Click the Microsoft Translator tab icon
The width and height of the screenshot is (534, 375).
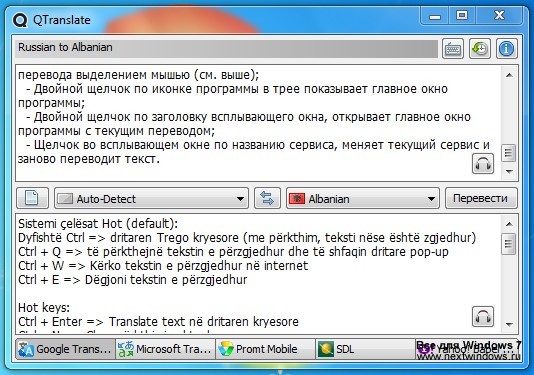click(125, 349)
